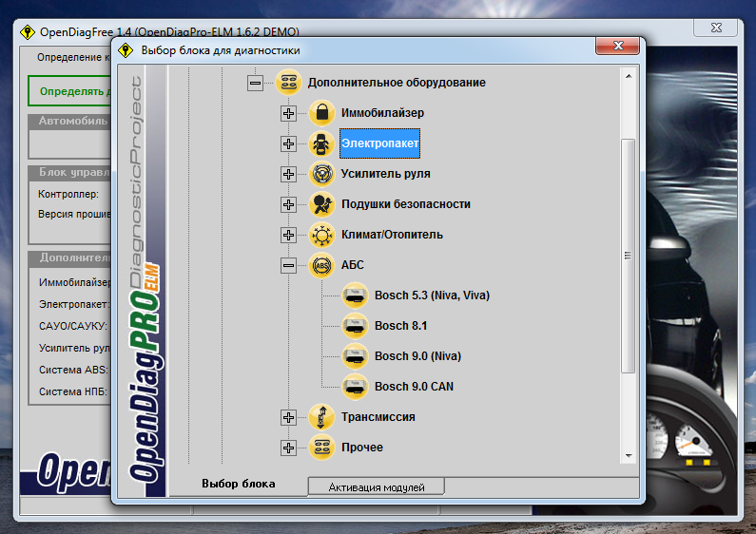This screenshot has width=756, height=534.
Task: Expand the Электропакет node
Action: tap(288, 144)
